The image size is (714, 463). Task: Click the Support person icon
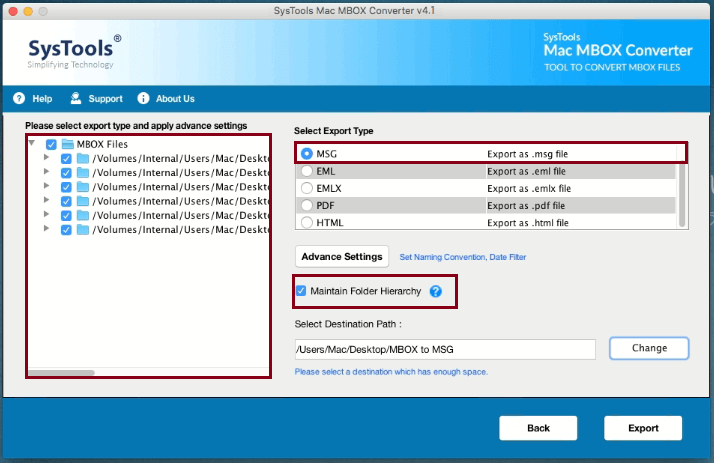[x=76, y=98]
